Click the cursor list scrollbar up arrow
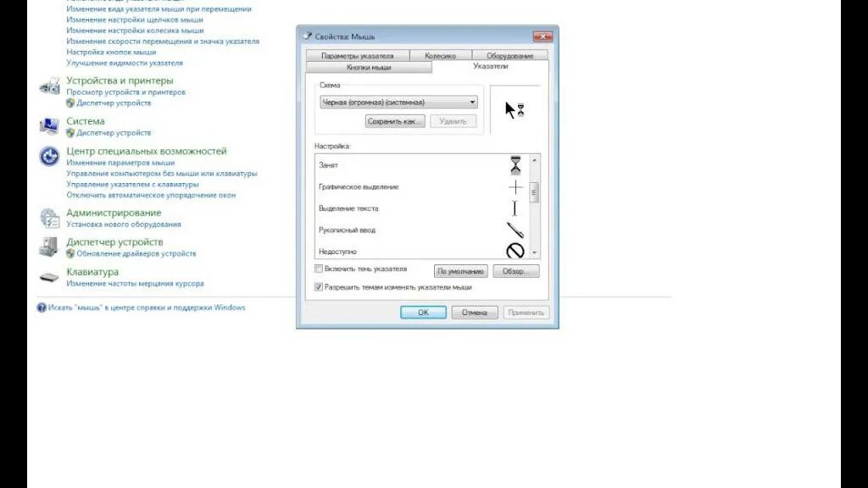Image resolution: width=868 pixels, height=488 pixels. [534, 160]
